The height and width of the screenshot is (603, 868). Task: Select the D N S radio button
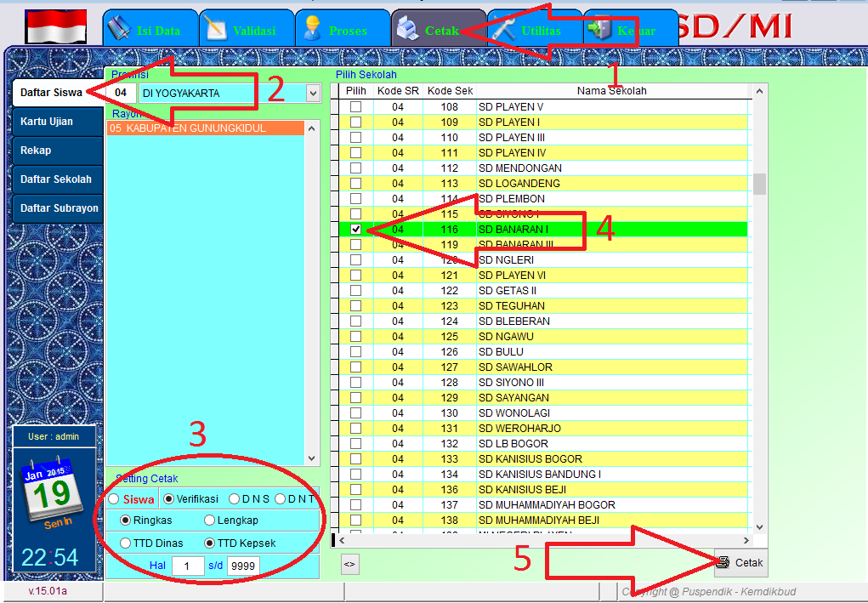[234, 499]
